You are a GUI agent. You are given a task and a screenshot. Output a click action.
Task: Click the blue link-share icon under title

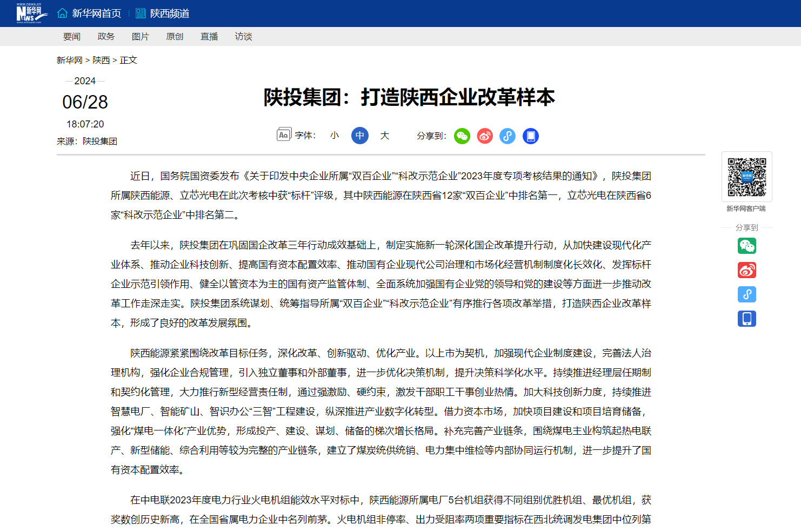(508, 136)
